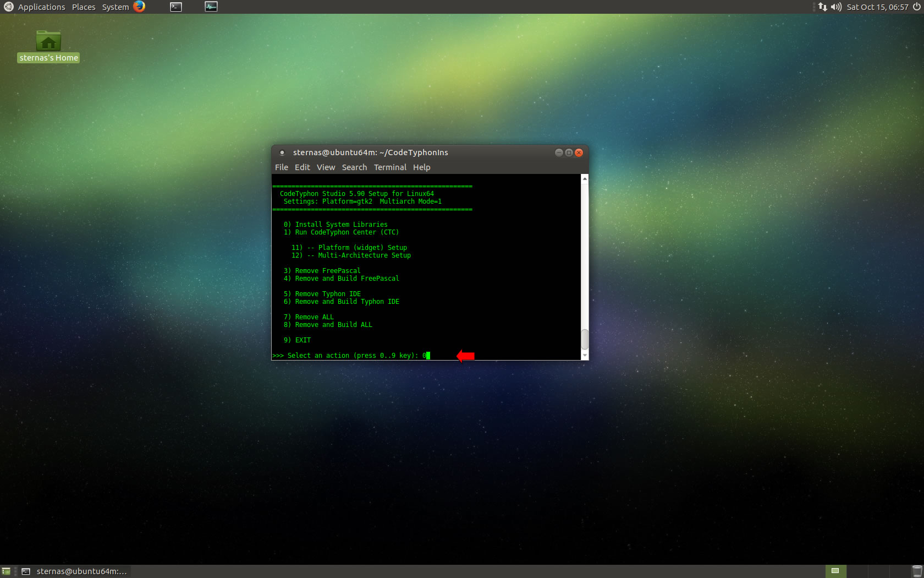
Task: Click 'Remove and Build Typhon IDE' line
Action: click(x=342, y=302)
